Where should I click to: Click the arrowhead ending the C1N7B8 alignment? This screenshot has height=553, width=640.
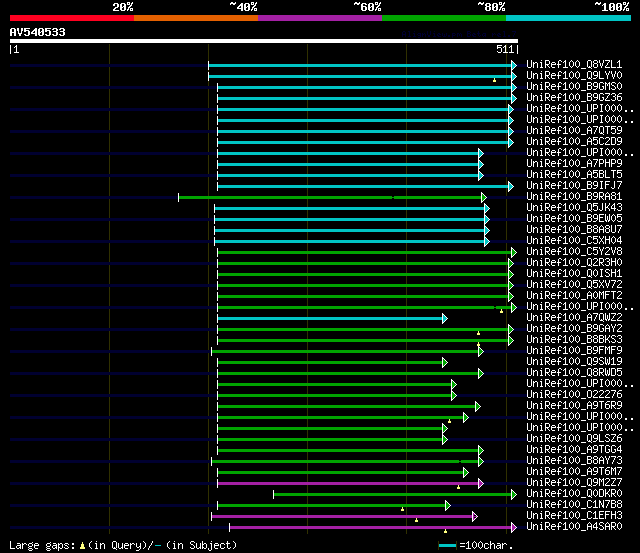[x=448, y=506]
